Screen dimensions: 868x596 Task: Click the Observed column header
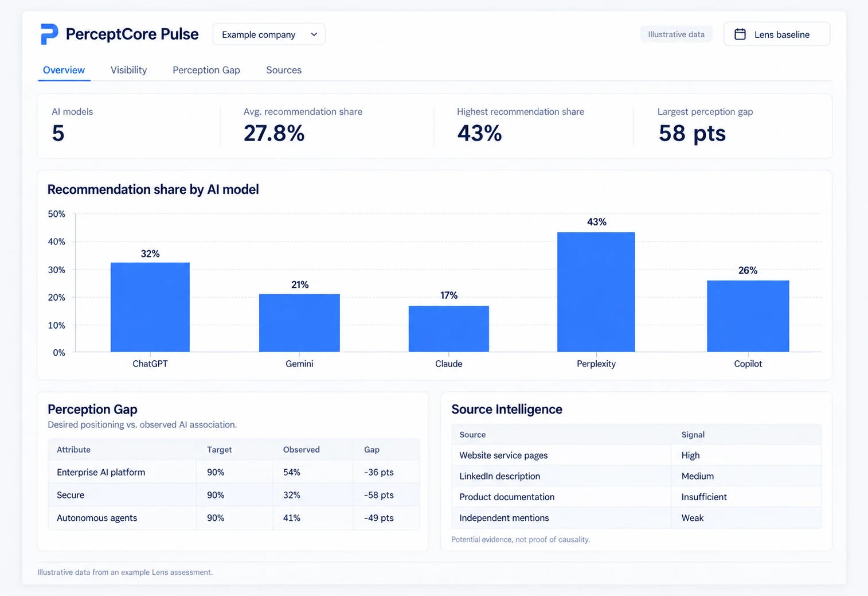tap(302, 450)
